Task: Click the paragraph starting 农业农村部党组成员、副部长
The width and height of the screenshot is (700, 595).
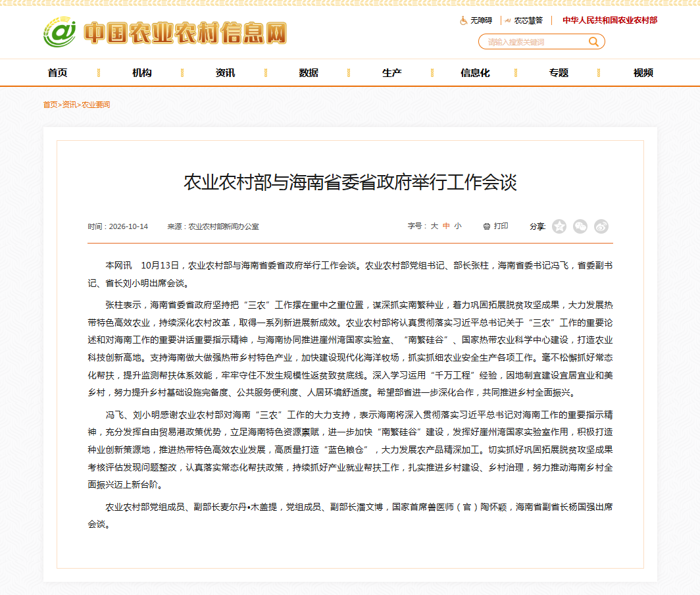Action: pos(350,515)
